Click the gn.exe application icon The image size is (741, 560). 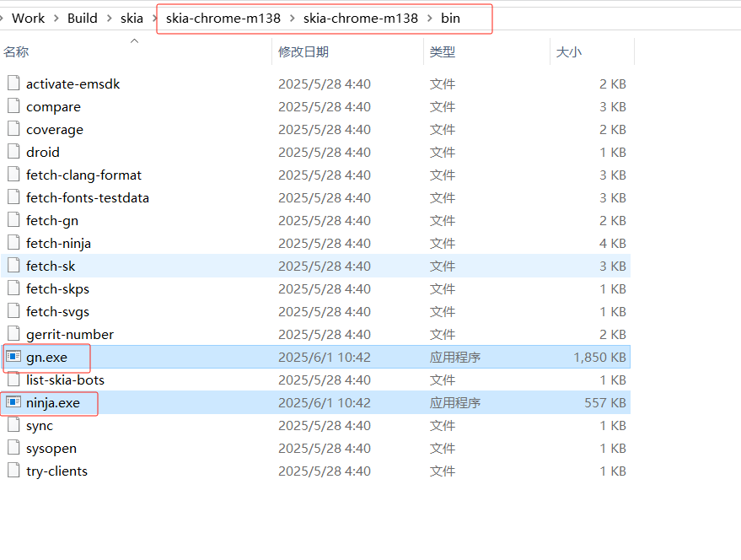pyautogui.click(x=13, y=356)
